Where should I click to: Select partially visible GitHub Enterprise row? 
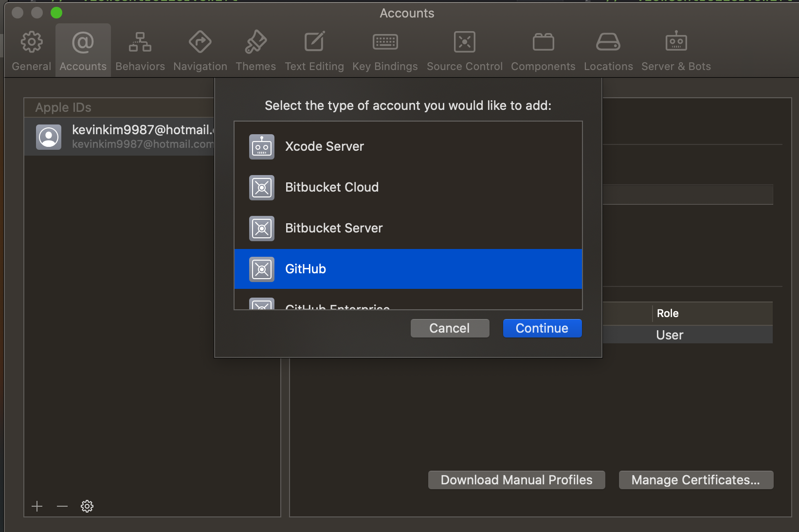408,301
